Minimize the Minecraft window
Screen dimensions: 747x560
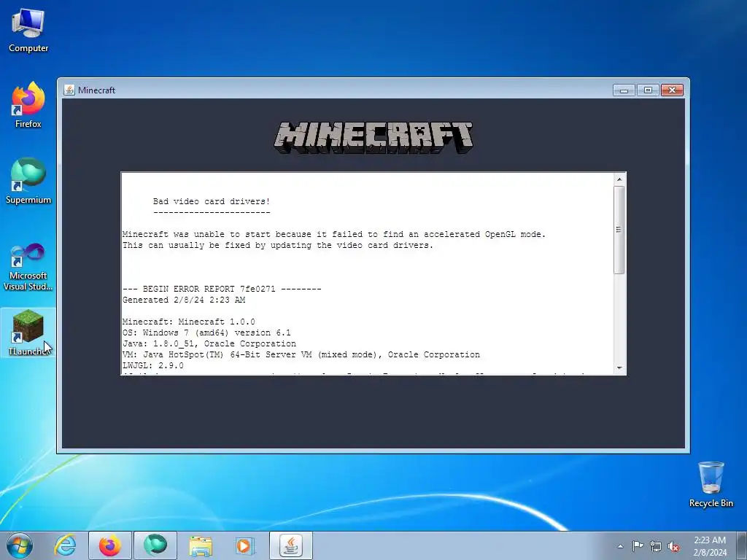click(624, 90)
